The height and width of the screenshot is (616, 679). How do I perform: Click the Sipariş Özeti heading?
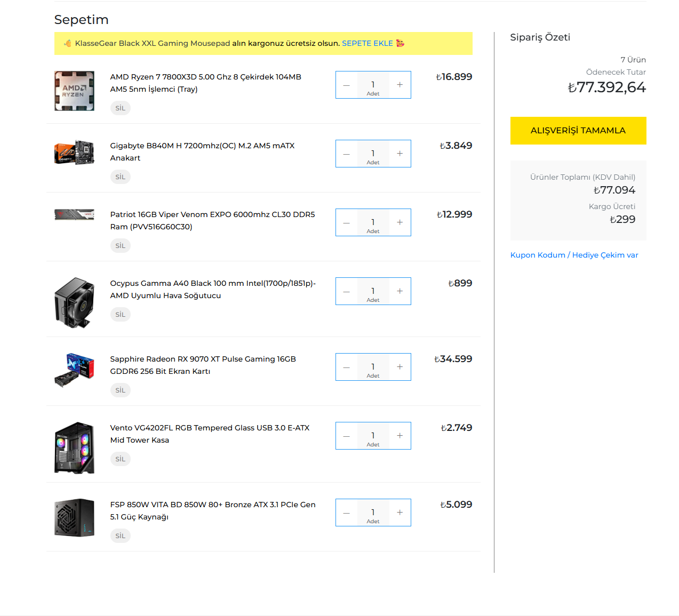click(x=540, y=37)
